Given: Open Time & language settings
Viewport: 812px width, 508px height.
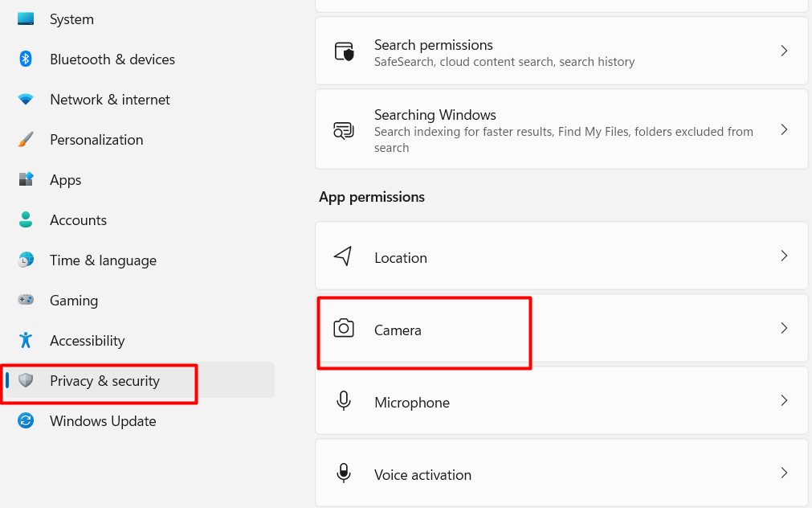Looking at the screenshot, I should click(x=103, y=260).
